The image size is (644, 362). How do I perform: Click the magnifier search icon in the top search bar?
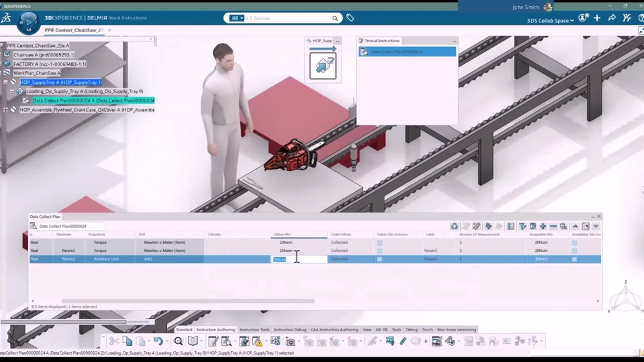pos(335,18)
